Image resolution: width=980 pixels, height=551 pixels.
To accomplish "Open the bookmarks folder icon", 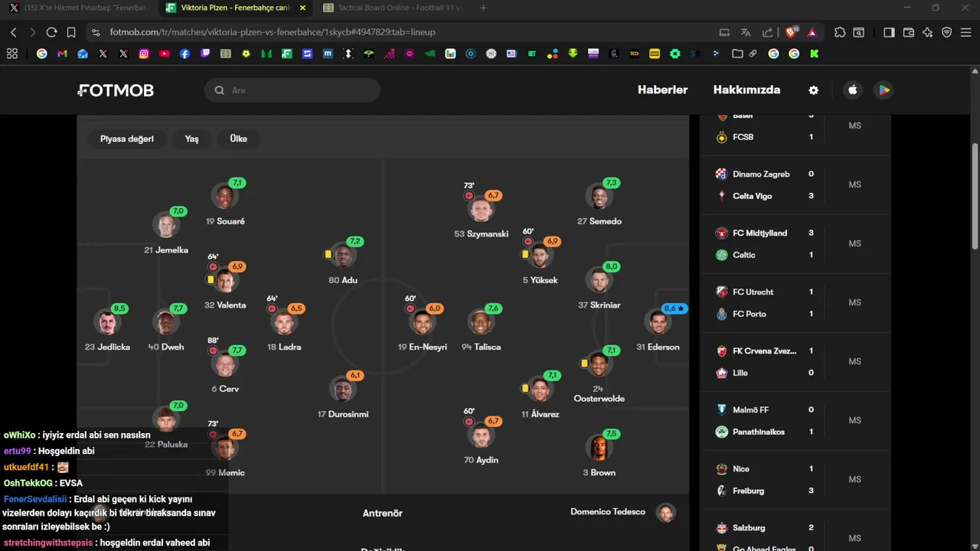I will 737,54.
